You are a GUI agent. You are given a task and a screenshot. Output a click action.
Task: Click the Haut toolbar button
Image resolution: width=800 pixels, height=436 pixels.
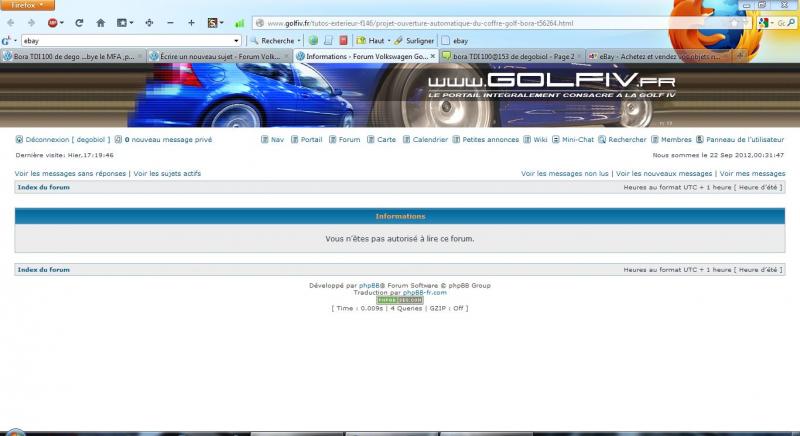[x=371, y=41]
